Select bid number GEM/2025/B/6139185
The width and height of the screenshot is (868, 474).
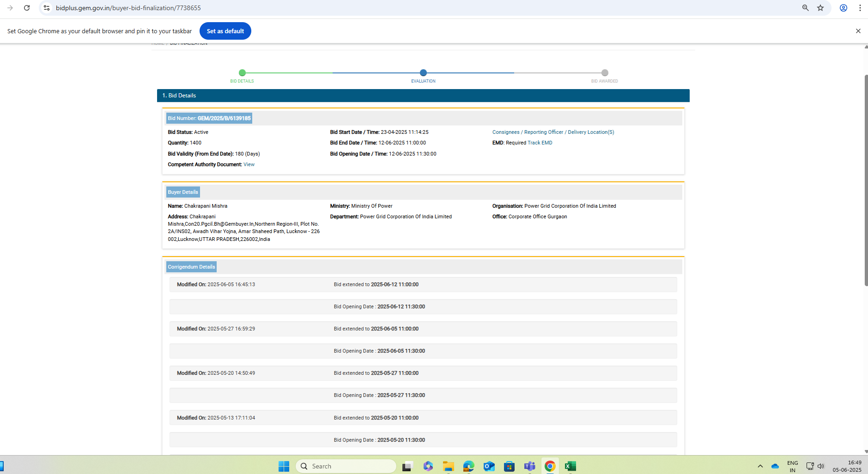(224, 118)
